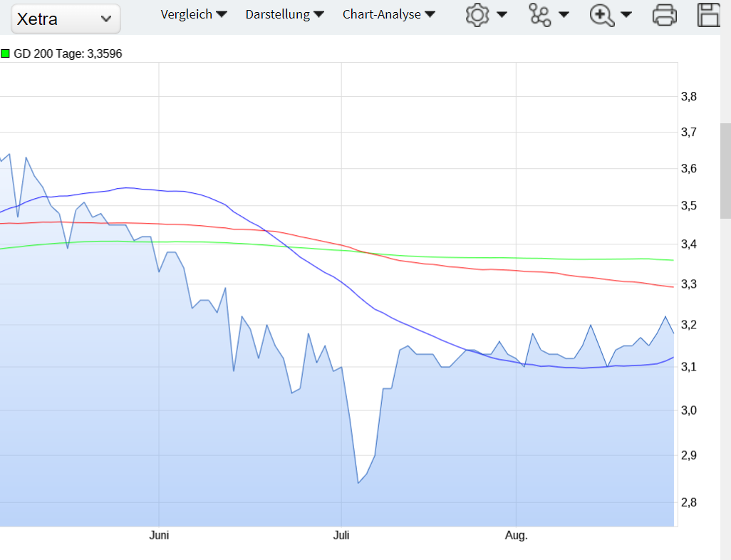Print the chart with the printer icon
Screen dimensions: 731x560
[x=664, y=14]
